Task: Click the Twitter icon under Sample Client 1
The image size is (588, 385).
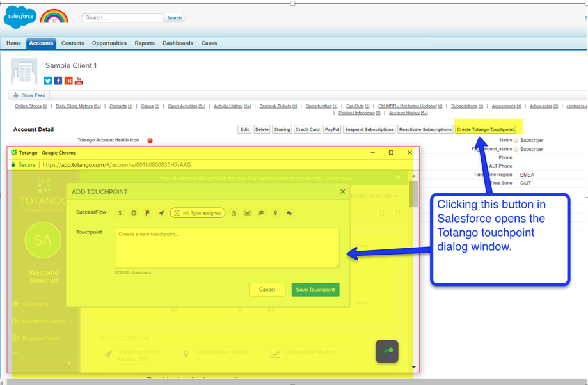Action: (x=47, y=81)
